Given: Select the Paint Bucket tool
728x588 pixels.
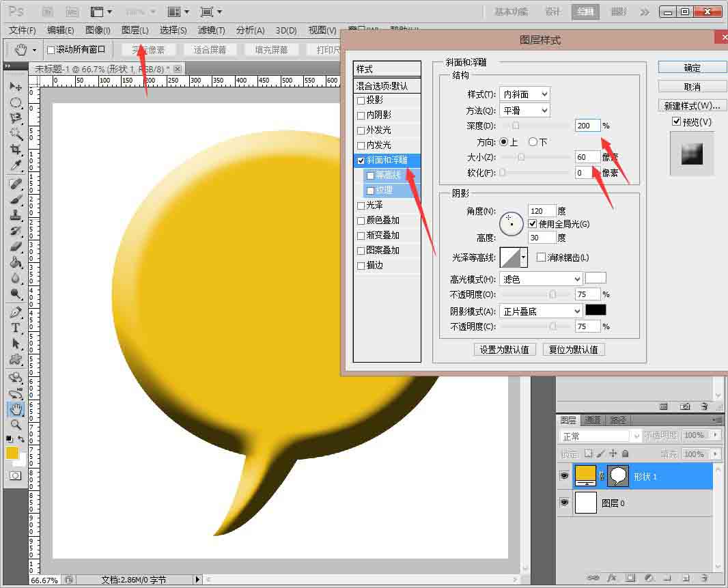Looking at the screenshot, I should point(16,262).
